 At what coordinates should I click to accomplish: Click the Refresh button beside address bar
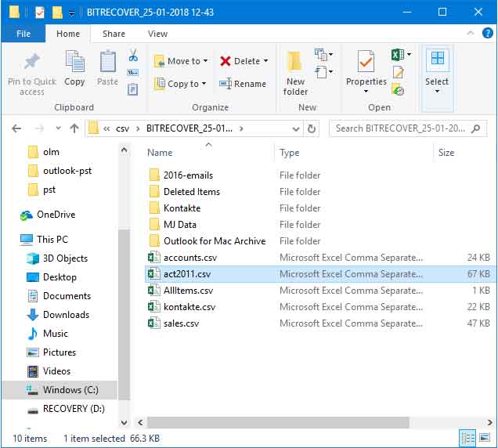312,128
